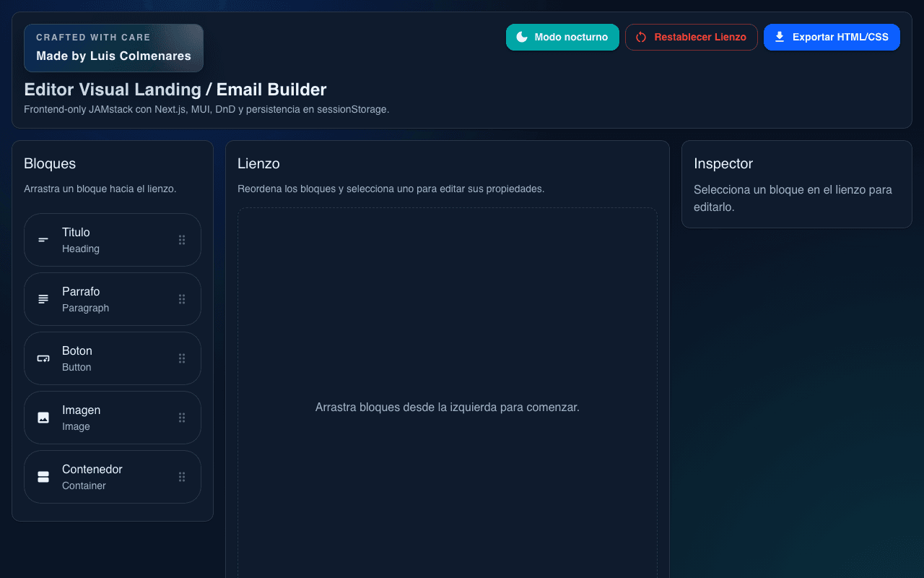The height and width of the screenshot is (578, 924).
Task: Click 'Arrastra un bloque hacia el lienzo.' text
Action: tap(100, 189)
